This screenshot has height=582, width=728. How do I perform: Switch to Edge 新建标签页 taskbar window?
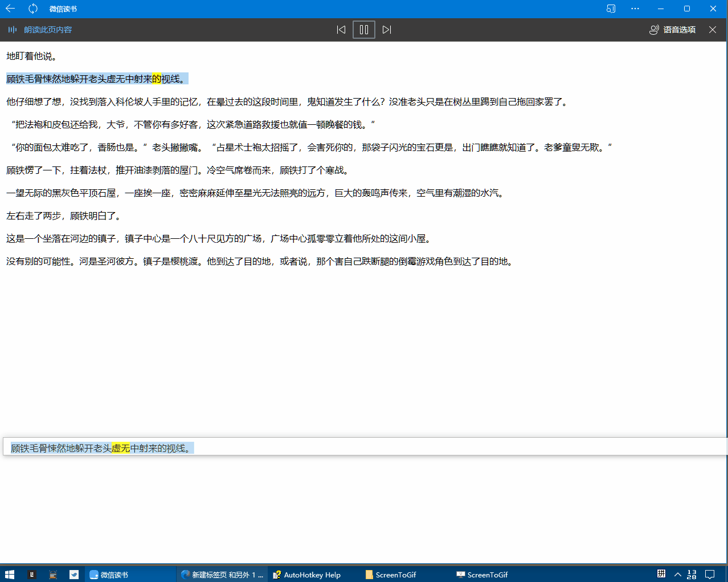pos(222,575)
